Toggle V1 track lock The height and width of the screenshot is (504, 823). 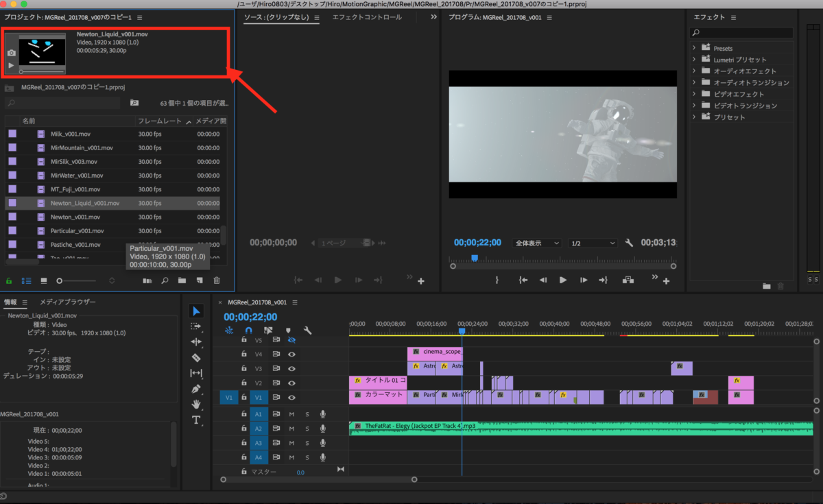point(243,397)
